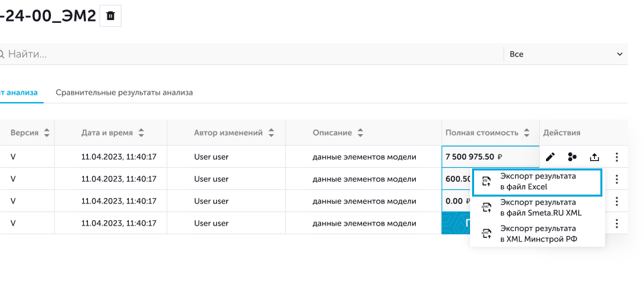Viewport: 644px width, 304px height.
Task: Click the trash delete icon beside the title
Action: (110, 15)
